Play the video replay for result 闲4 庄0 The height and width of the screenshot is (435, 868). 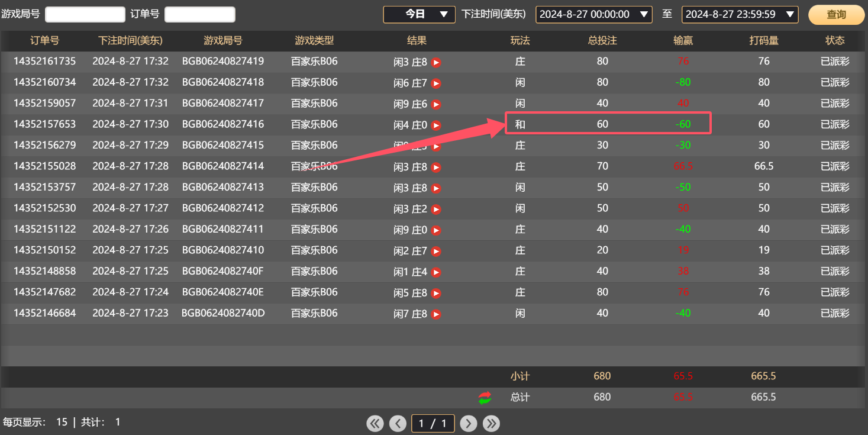(x=437, y=124)
